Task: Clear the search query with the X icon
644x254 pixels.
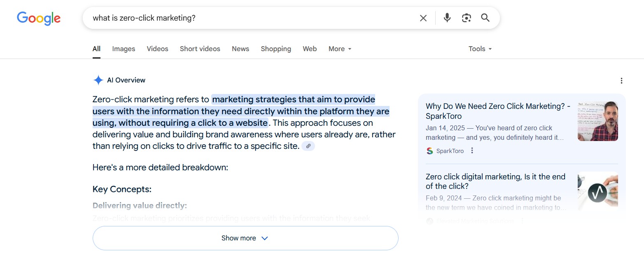Action: click(423, 18)
